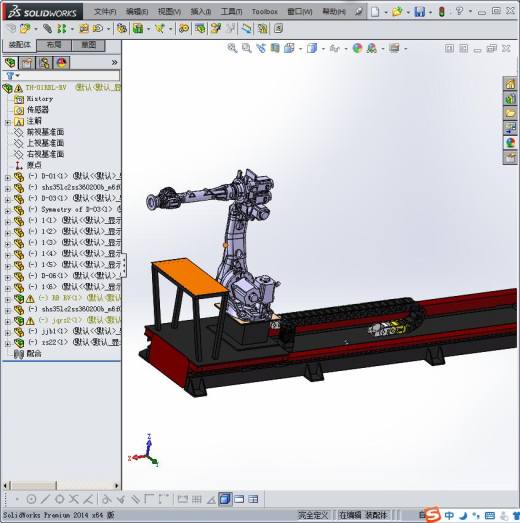The image size is (520, 523).
Task: Click the Exploded View icon
Action: coord(215,29)
